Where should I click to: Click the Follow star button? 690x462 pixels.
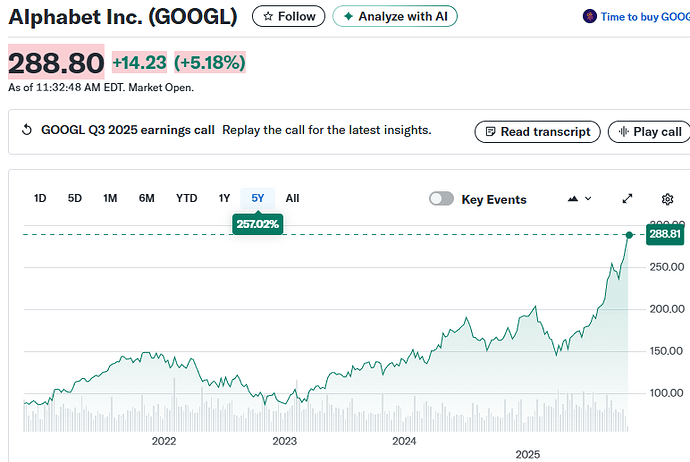pos(288,16)
